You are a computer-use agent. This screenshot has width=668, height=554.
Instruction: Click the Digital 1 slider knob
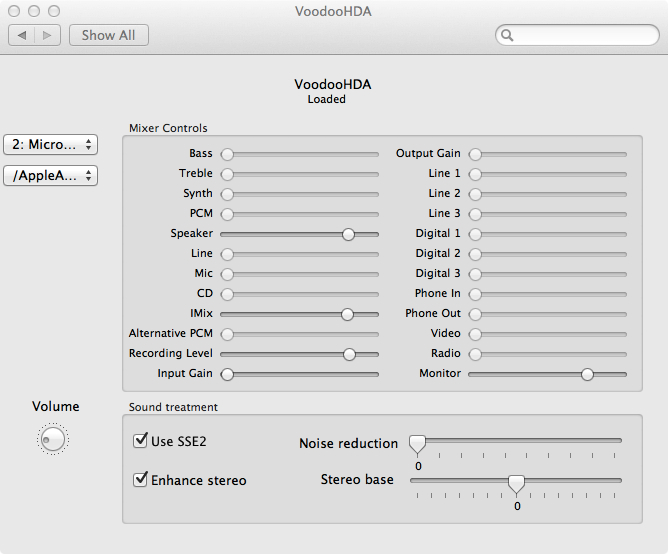coord(475,234)
